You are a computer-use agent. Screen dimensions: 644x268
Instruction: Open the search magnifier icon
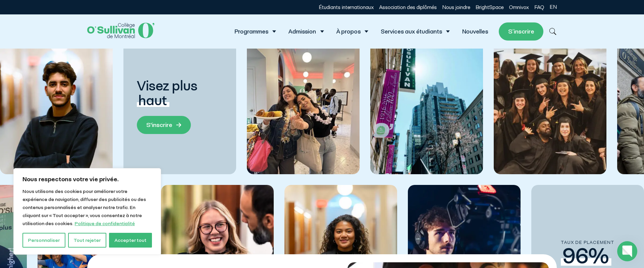(553, 31)
